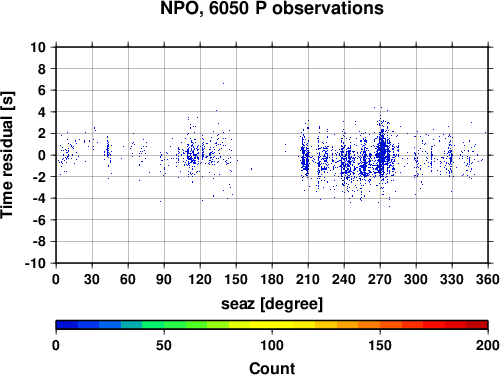Click the colorbar tick label 200
This screenshot has height=375, width=500.
click(488, 345)
